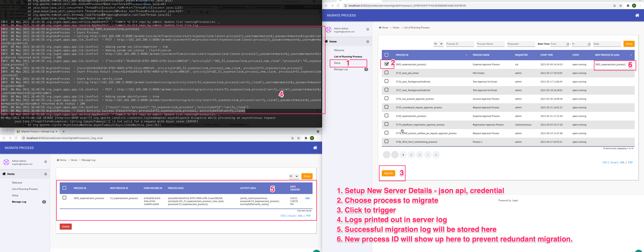Click extensions puzzle icon in right browser
644x252 pixels.
(628, 6)
